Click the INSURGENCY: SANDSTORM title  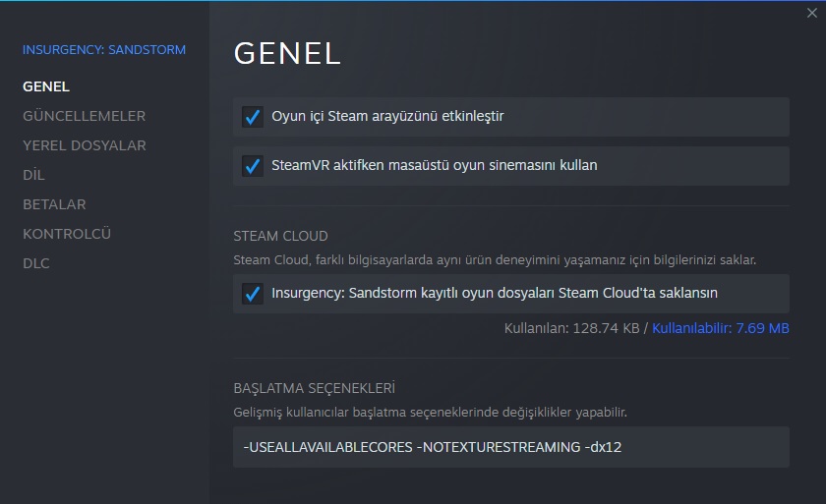(104, 50)
